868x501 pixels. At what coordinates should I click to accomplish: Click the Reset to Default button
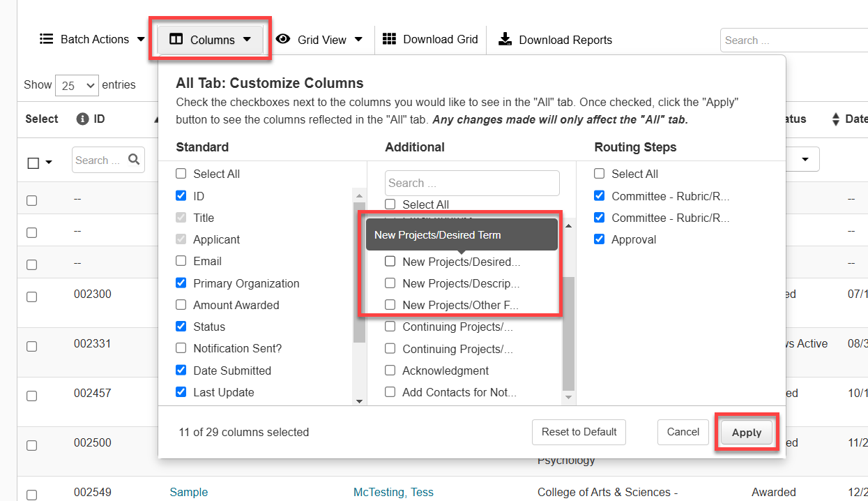click(579, 432)
